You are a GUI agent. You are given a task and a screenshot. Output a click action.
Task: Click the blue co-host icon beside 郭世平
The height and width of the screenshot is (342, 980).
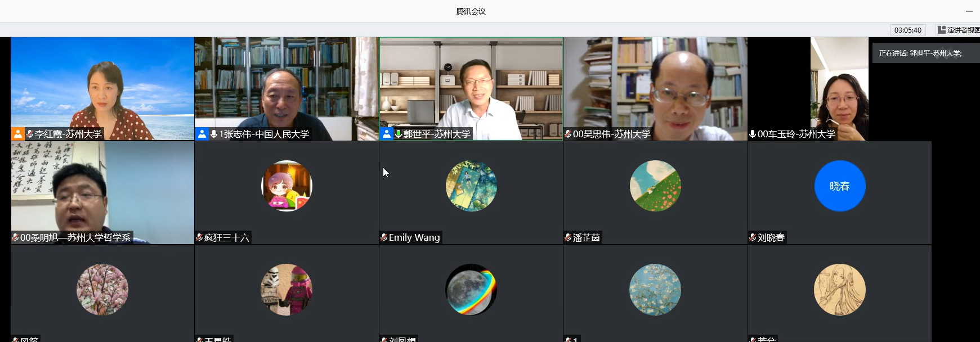tap(386, 134)
